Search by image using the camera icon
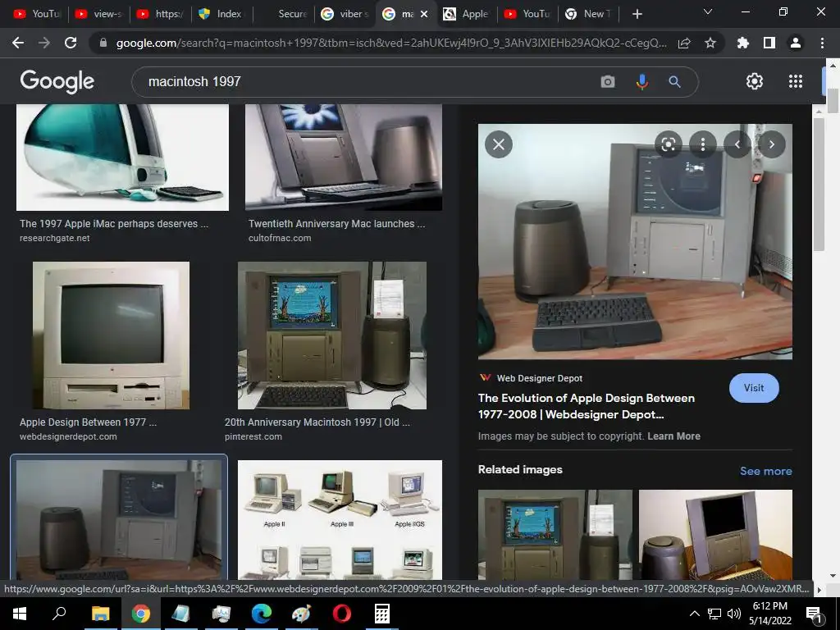 click(x=608, y=81)
